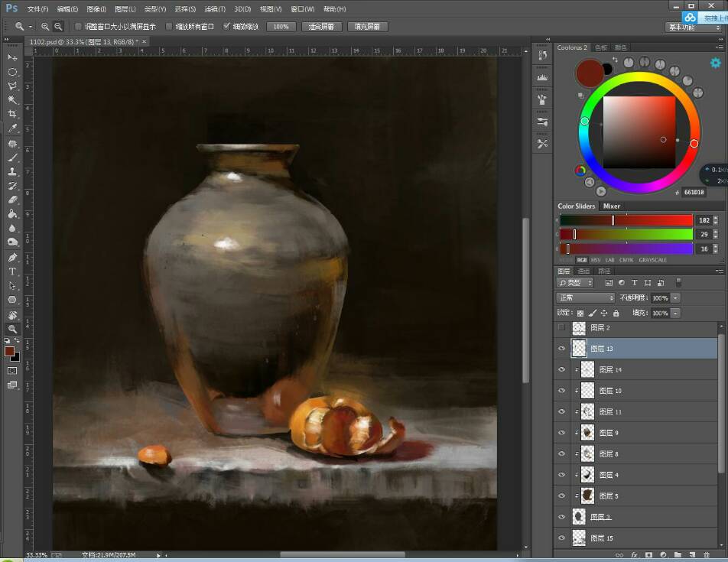728x562 pixels.
Task: Open 编辑(E) menu
Action: point(67,9)
